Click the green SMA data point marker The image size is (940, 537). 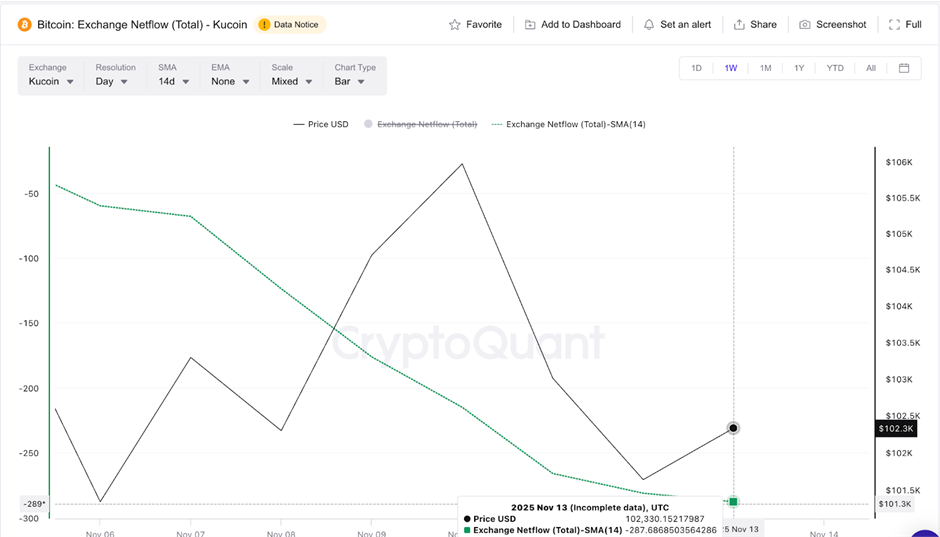[734, 501]
